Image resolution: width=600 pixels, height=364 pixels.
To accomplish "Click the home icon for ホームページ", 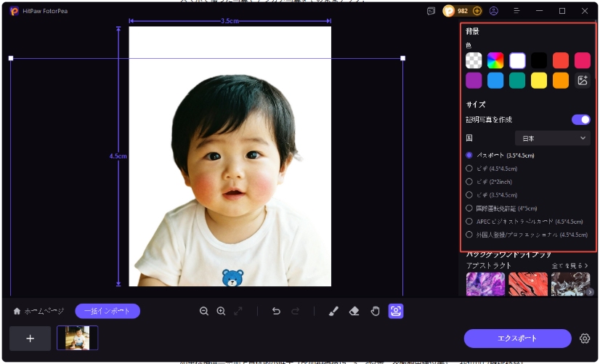I will [x=17, y=311].
